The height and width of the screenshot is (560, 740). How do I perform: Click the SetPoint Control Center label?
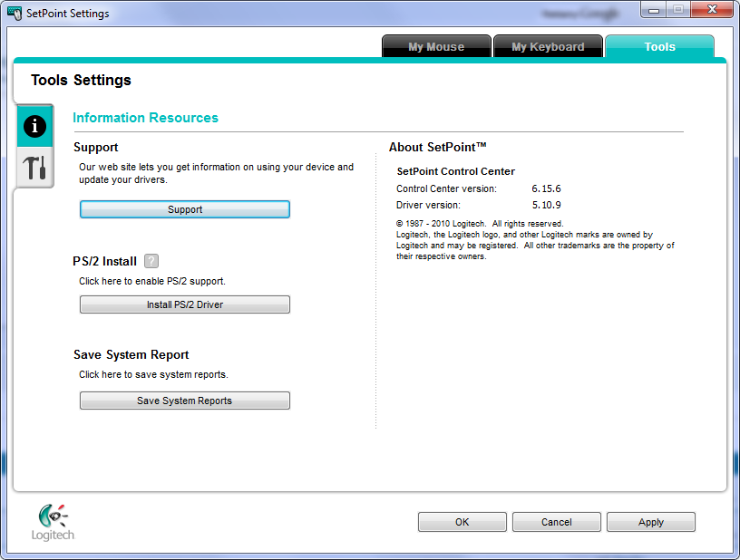click(x=456, y=171)
